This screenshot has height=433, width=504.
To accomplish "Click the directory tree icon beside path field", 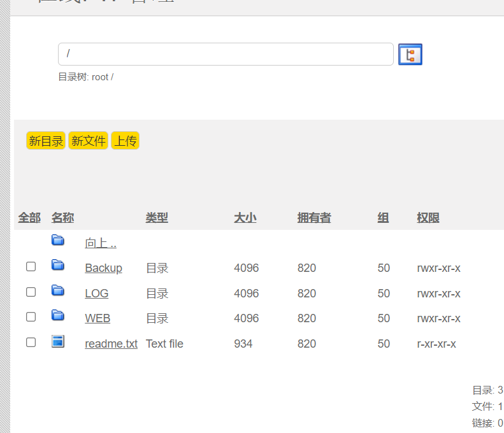I will 410,55.
